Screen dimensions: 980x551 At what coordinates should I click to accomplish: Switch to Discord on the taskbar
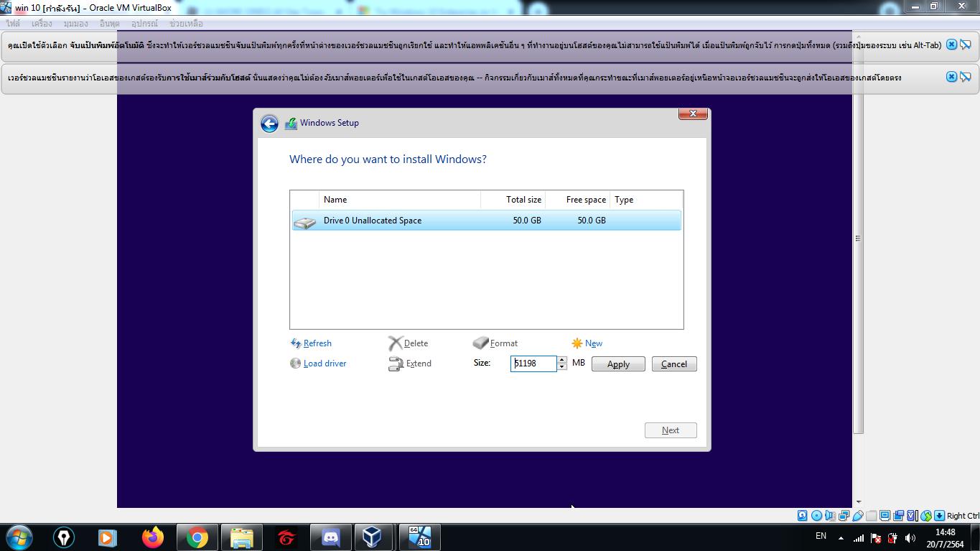pyautogui.click(x=330, y=537)
